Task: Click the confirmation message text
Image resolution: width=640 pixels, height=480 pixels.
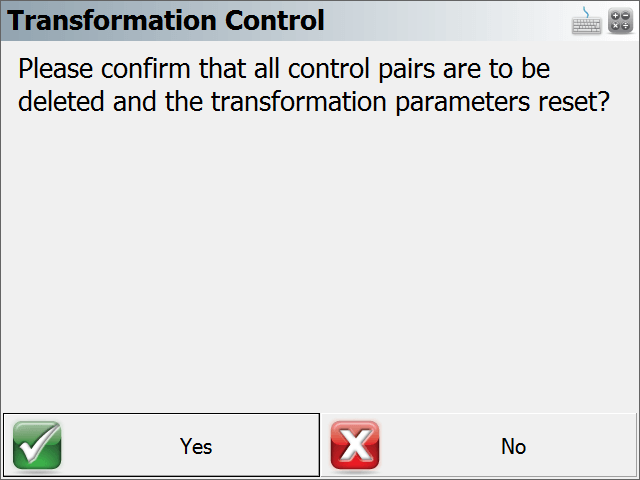Action: point(313,85)
